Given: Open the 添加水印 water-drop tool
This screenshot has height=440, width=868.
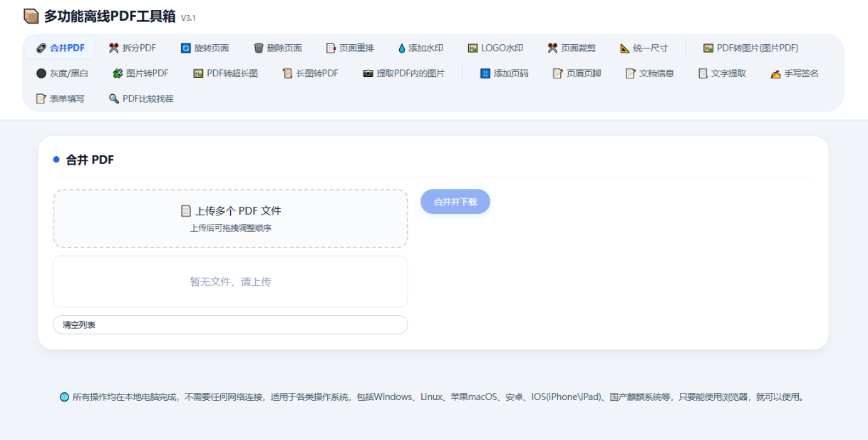Looking at the screenshot, I should pyautogui.click(x=420, y=48).
